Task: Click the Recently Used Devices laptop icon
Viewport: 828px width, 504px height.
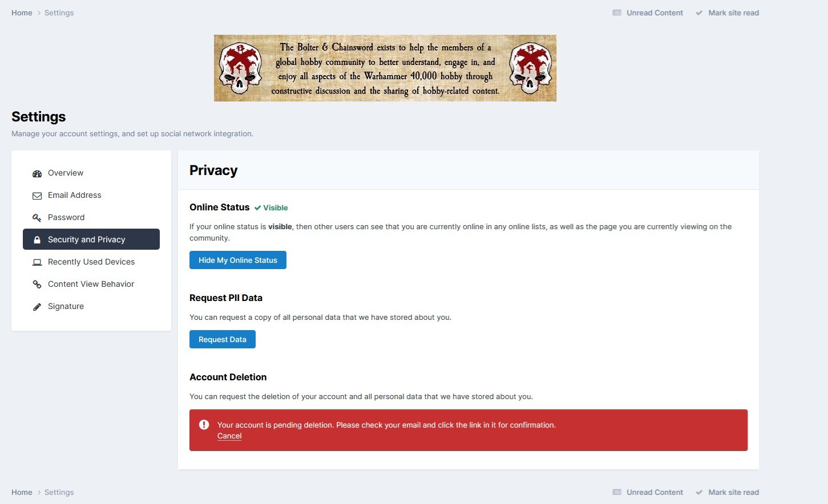Action: (x=37, y=262)
